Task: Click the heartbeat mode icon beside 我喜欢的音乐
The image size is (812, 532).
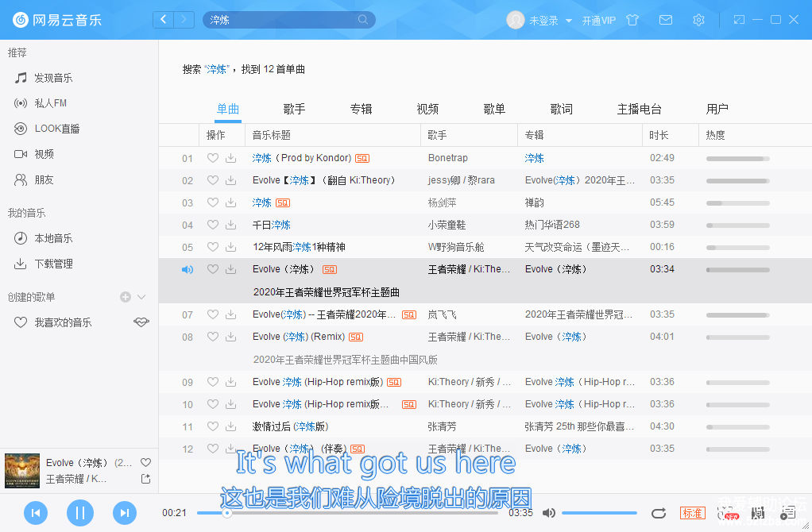Action: [x=141, y=322]
